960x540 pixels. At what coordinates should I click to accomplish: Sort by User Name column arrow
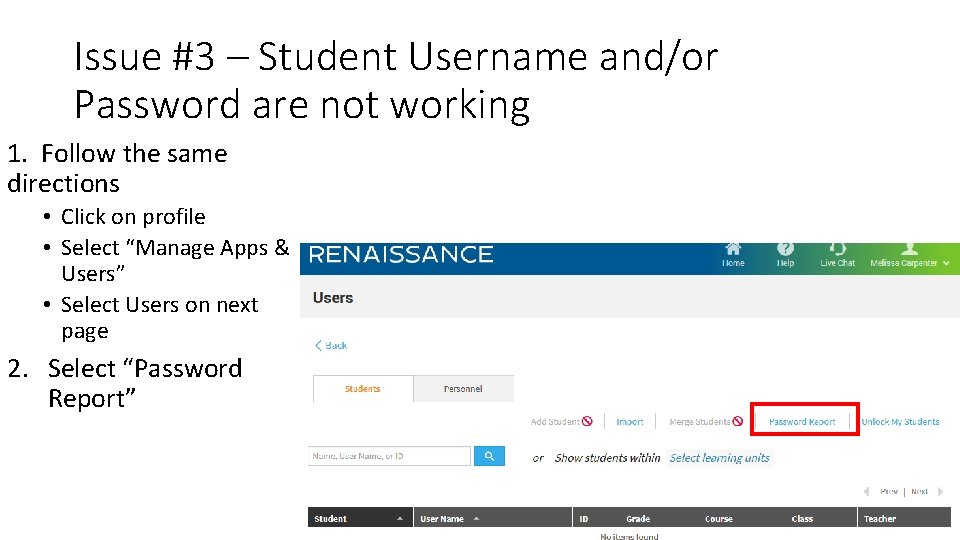tap(476, 519)
